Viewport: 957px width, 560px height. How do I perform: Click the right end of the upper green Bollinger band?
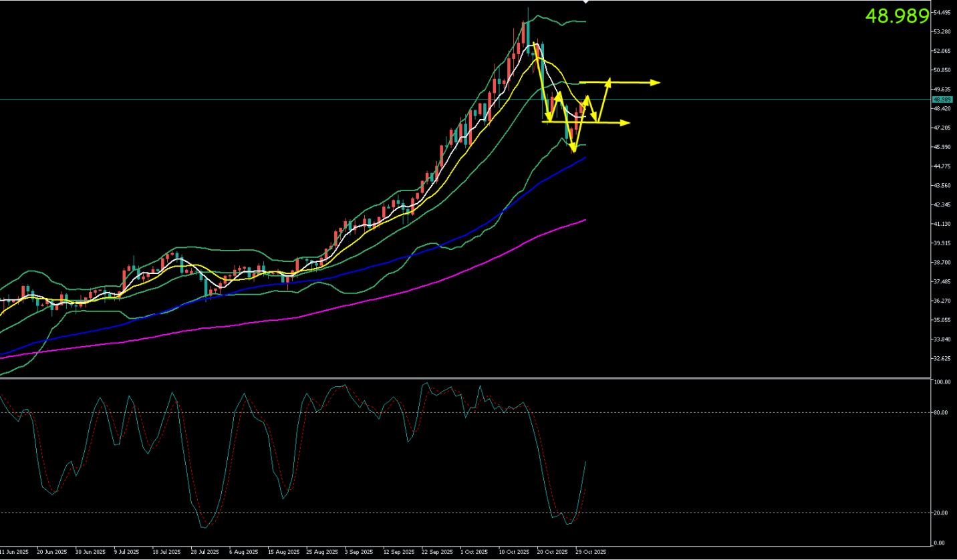585,22
